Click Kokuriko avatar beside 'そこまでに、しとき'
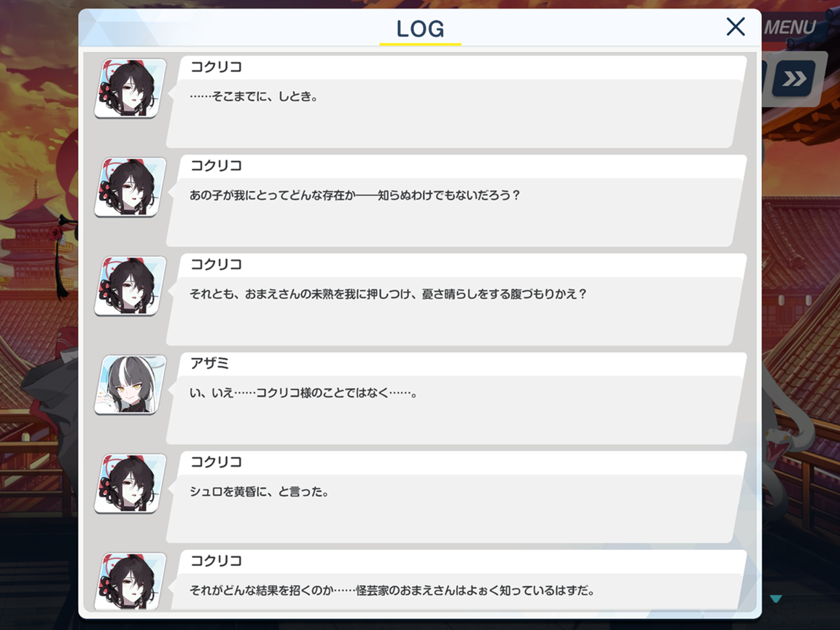 click(131, 88)
